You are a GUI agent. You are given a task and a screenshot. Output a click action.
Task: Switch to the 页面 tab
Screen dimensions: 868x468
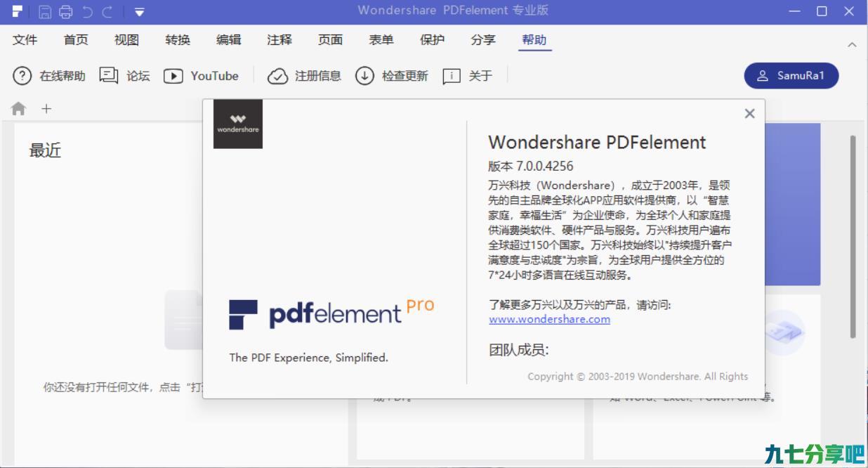(x=330, y=40)
